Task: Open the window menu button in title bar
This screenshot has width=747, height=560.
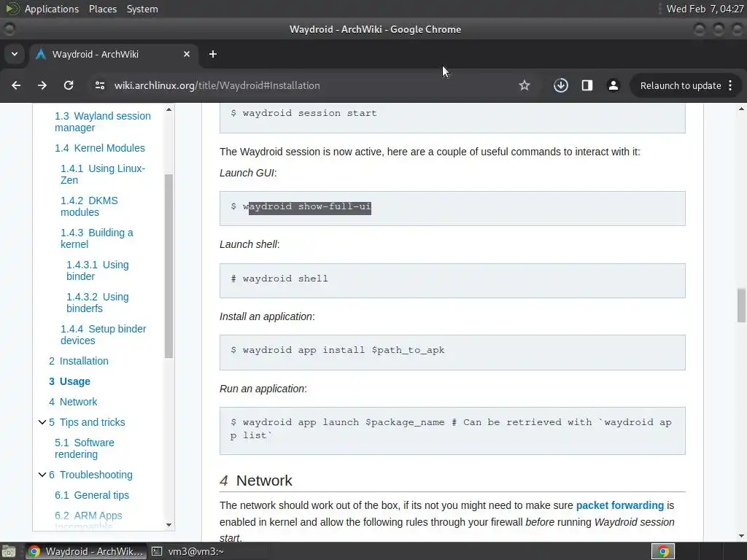Action: (9, 29)
